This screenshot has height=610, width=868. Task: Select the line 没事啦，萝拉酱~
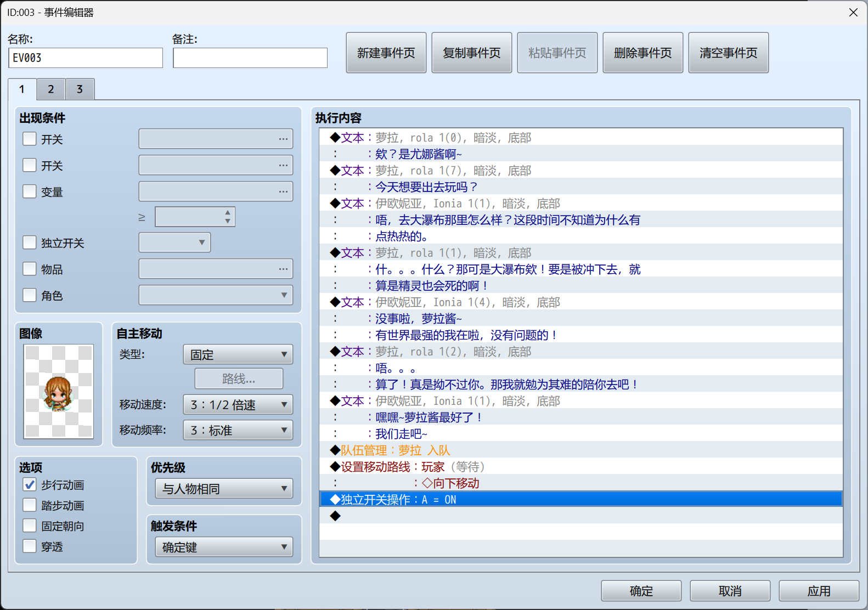[581, 318]
